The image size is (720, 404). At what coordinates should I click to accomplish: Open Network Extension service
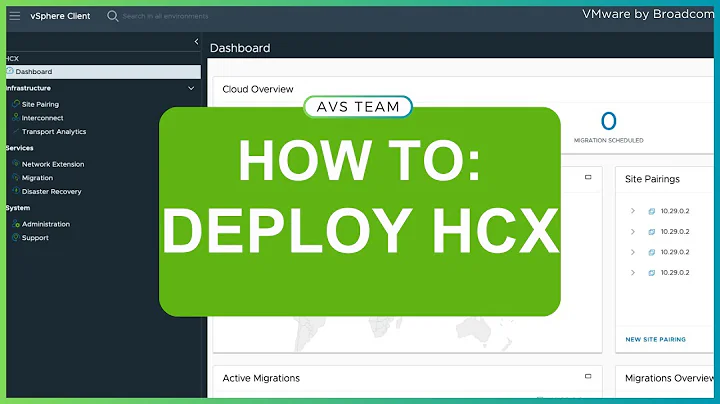tap(53, 164)
